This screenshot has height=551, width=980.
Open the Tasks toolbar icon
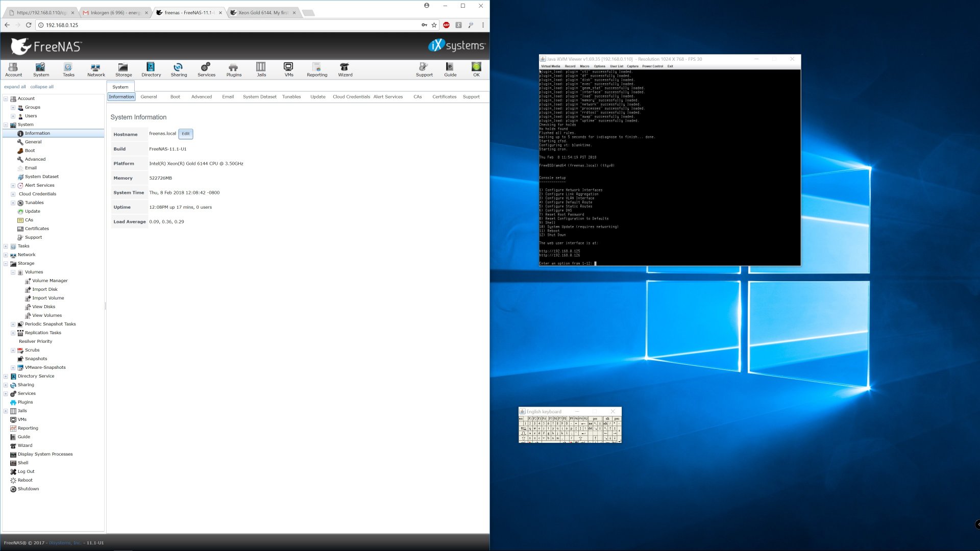[68, 69]
